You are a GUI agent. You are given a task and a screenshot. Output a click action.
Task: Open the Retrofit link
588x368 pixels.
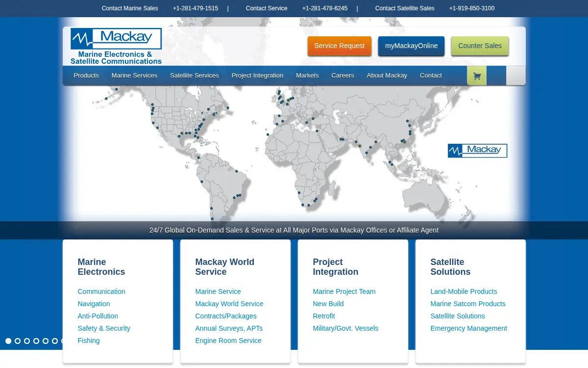pos(324,316)
